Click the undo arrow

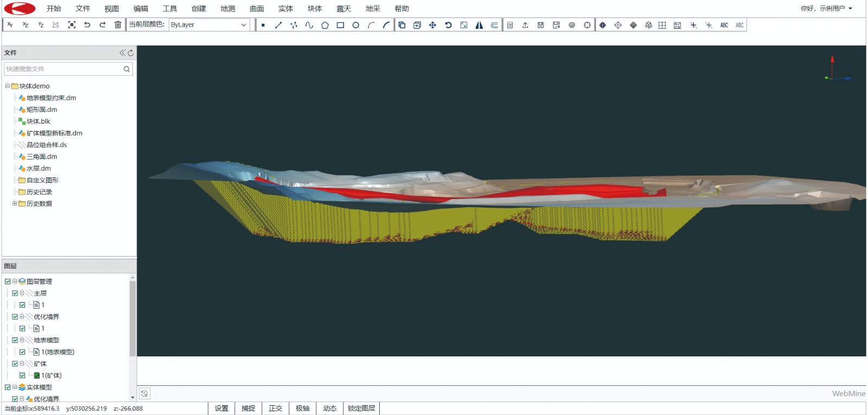pyautogui.click(x=87, y=25)
